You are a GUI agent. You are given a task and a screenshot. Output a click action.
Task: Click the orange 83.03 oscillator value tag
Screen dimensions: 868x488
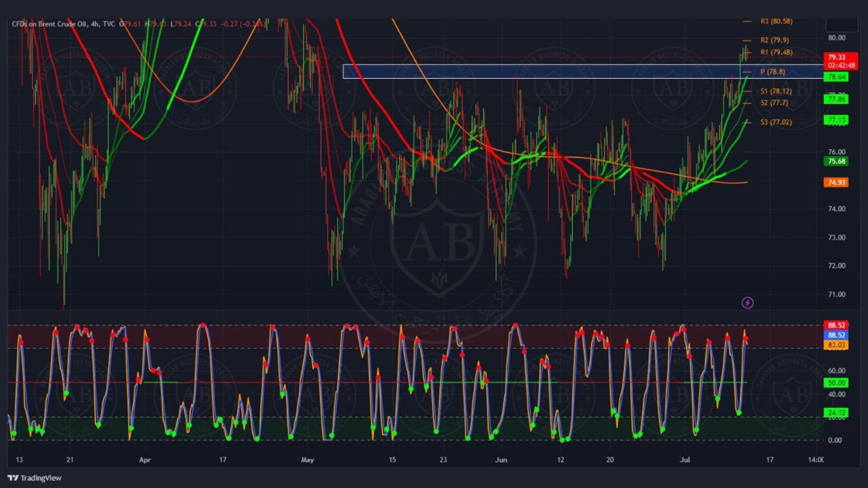836,345
